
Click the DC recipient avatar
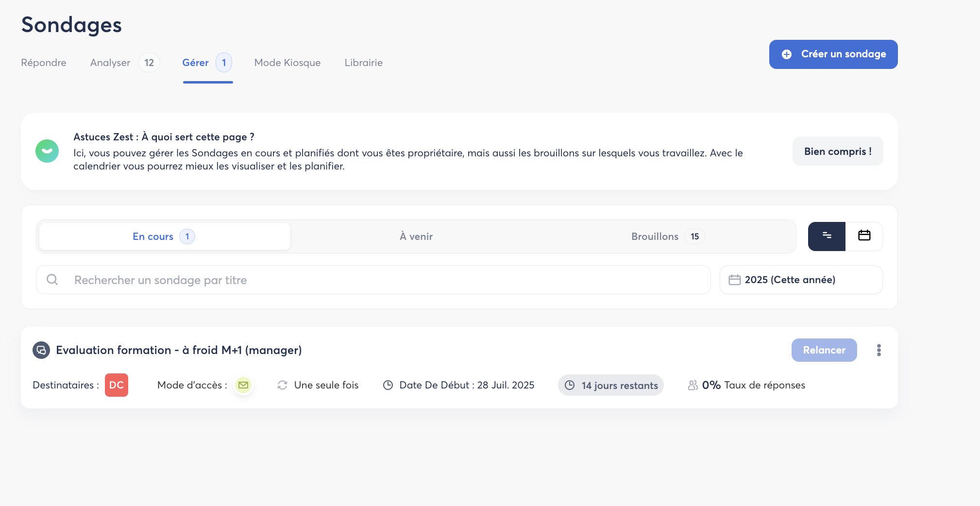point(117,385)
